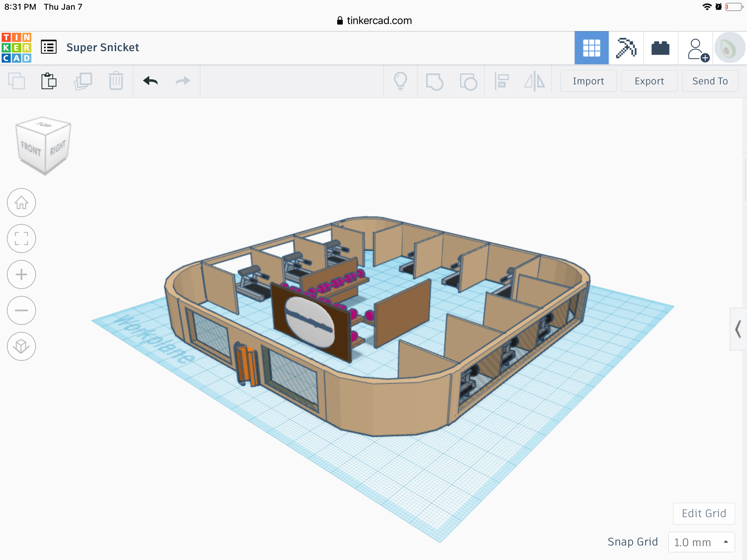Click the Edit Grid button
747x560 pixels.
click(x=704, y=513)
